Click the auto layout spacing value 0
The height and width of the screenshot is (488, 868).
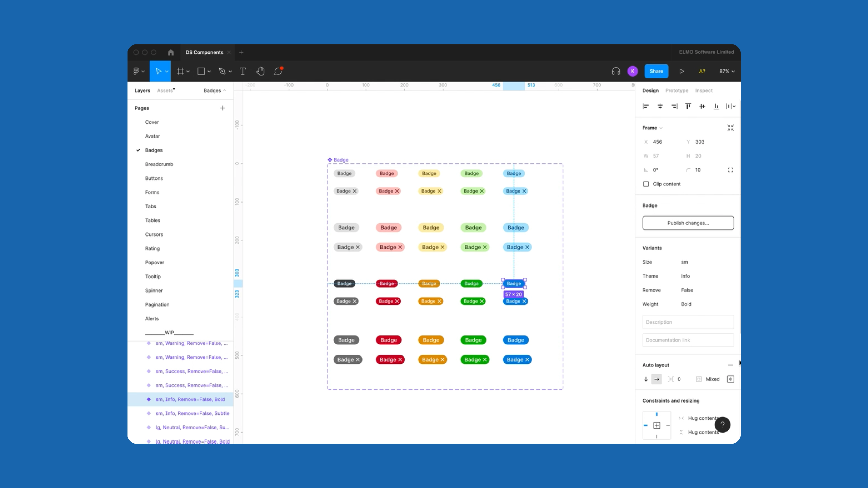click(679, 379)
